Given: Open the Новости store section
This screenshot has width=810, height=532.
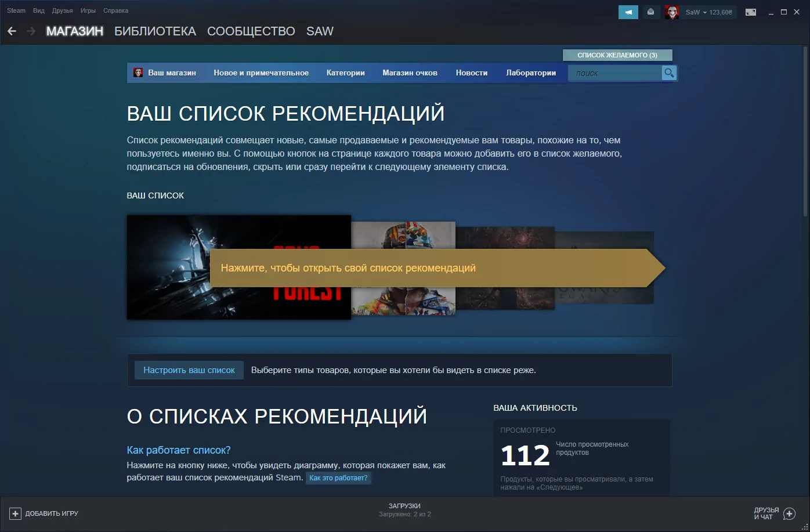Looking at the screenshot, I should click(472, 73).
